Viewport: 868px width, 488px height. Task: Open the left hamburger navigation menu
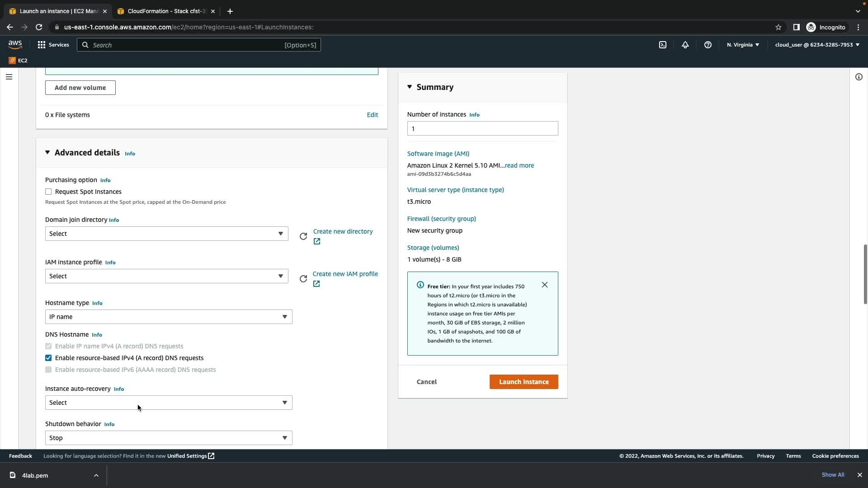pyautogui.click(x=9, y=77)
